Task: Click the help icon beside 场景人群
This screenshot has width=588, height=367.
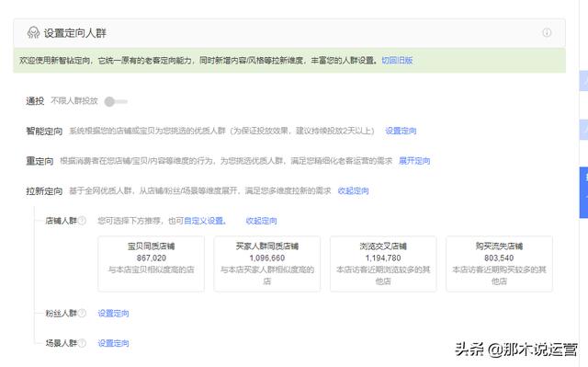Action: (x=82, y=343)
